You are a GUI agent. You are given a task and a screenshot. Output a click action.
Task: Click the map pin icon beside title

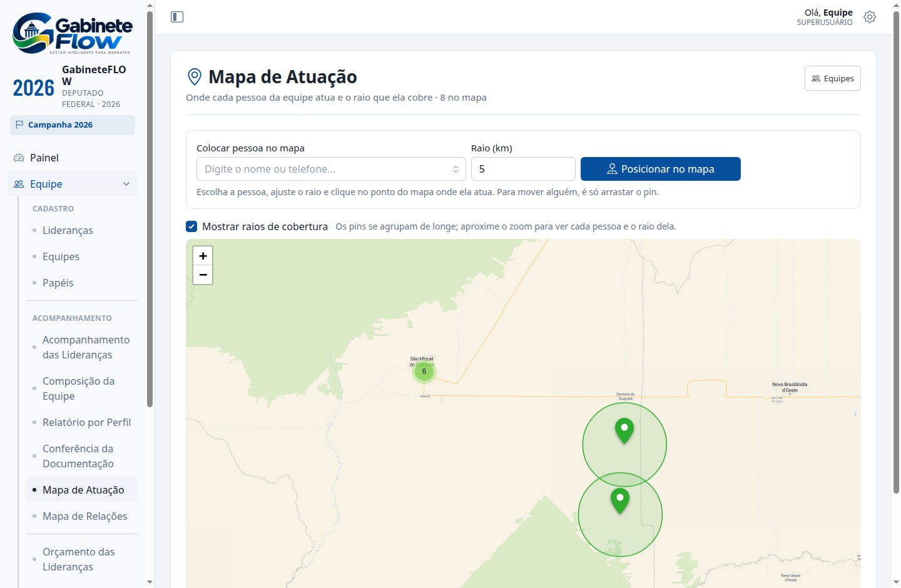point(195,77)
